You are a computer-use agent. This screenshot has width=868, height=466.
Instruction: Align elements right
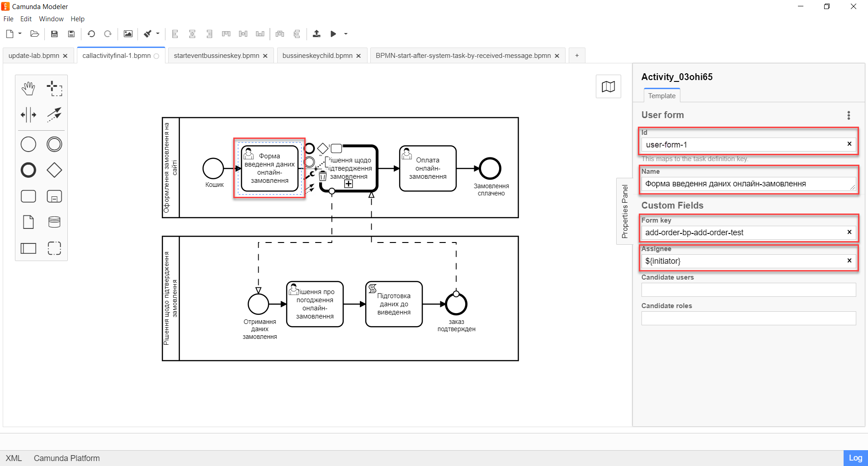[x=209, y=34]
